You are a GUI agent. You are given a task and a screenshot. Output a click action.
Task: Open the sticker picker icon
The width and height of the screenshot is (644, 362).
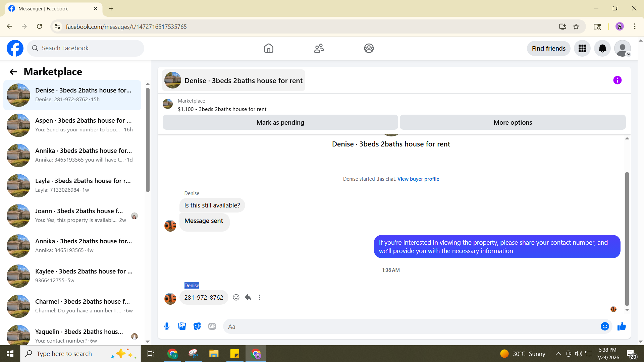tap(197, 326)
